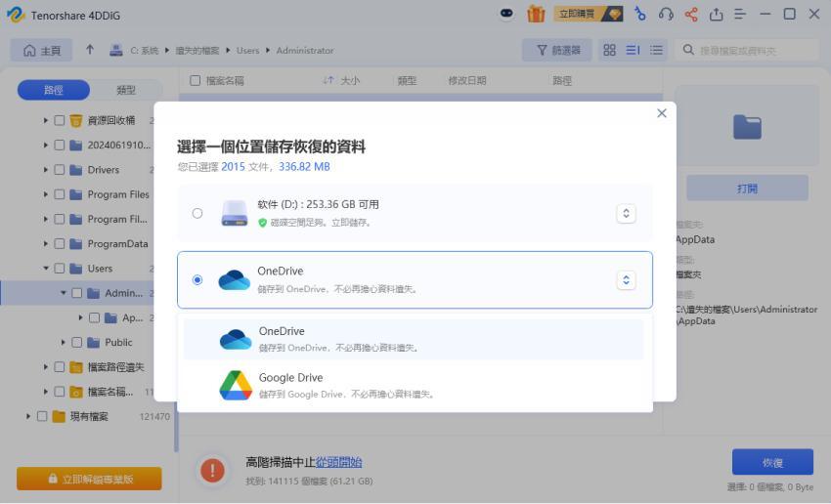Image resolution: width=831 pixels, height=504 pixels.
Task: Sort by the 修改日期 column header
Action: [467, 80]
